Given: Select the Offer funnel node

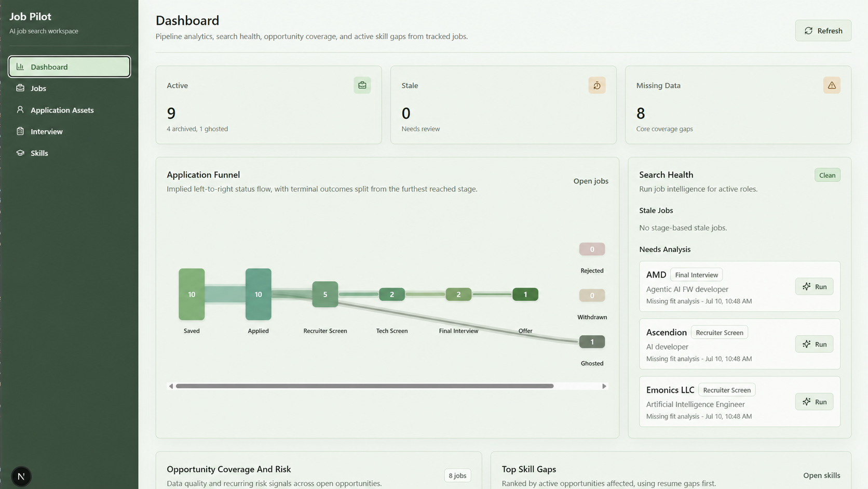Looking at the screenshot, I should tap(525, 294).
